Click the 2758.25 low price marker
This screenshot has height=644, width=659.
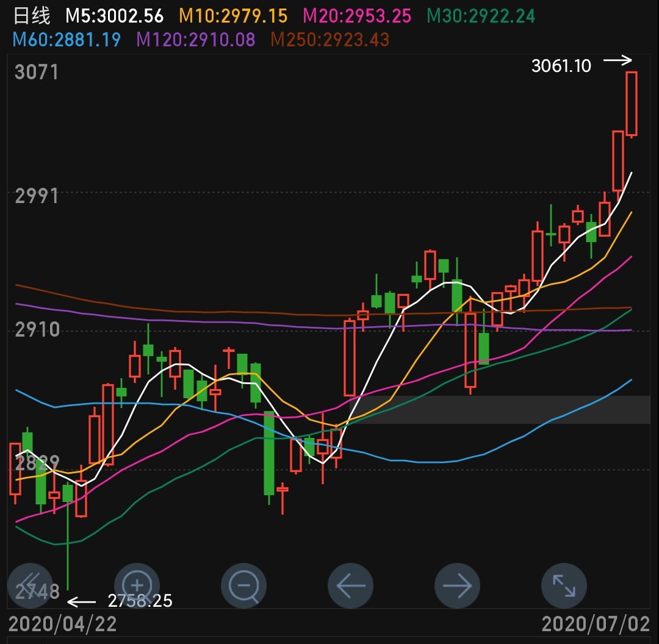(x=140, y=601)
